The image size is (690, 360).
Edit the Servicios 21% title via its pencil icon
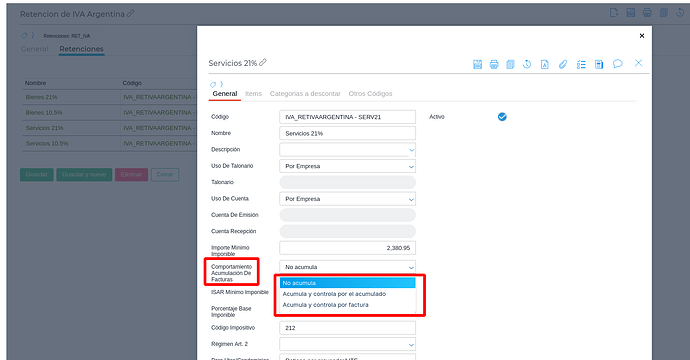263,62
